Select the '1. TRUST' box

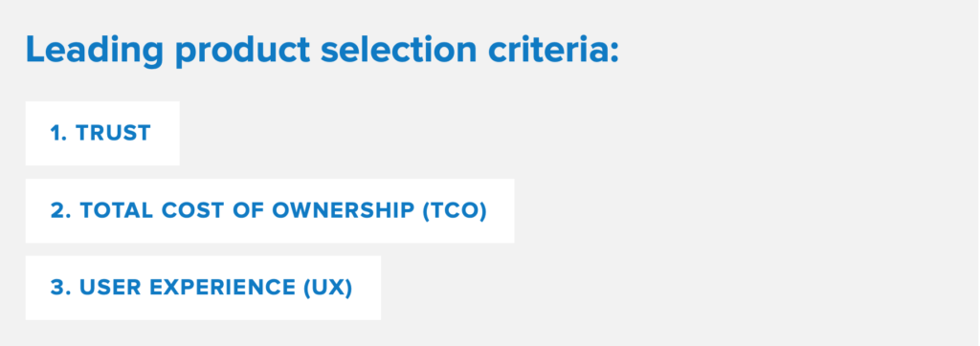(x=102, y=133)
